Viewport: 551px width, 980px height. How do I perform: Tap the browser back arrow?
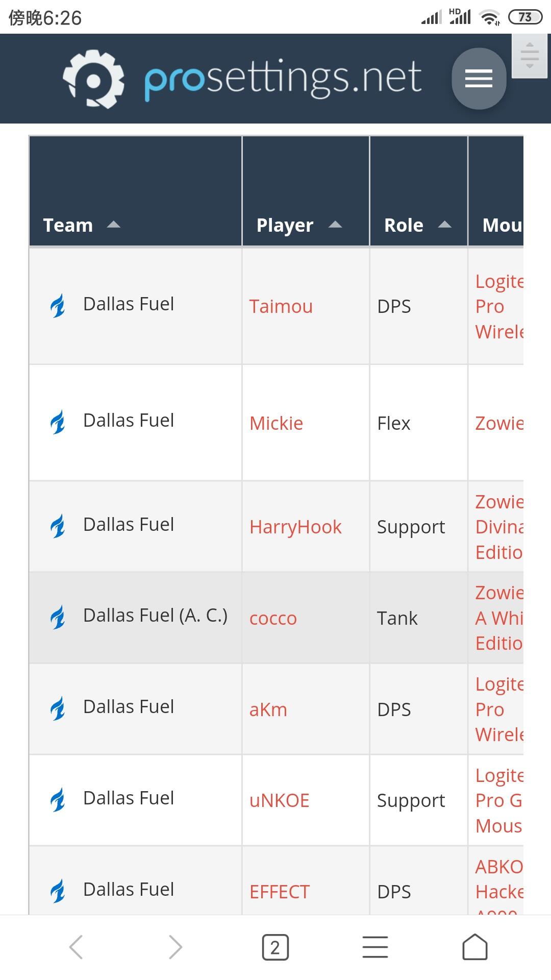point(76,947)
